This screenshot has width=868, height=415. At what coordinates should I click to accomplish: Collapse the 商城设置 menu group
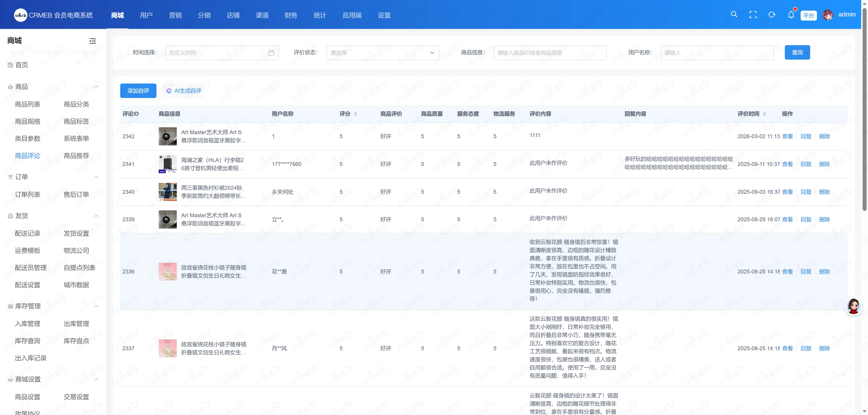click(96, 379)
